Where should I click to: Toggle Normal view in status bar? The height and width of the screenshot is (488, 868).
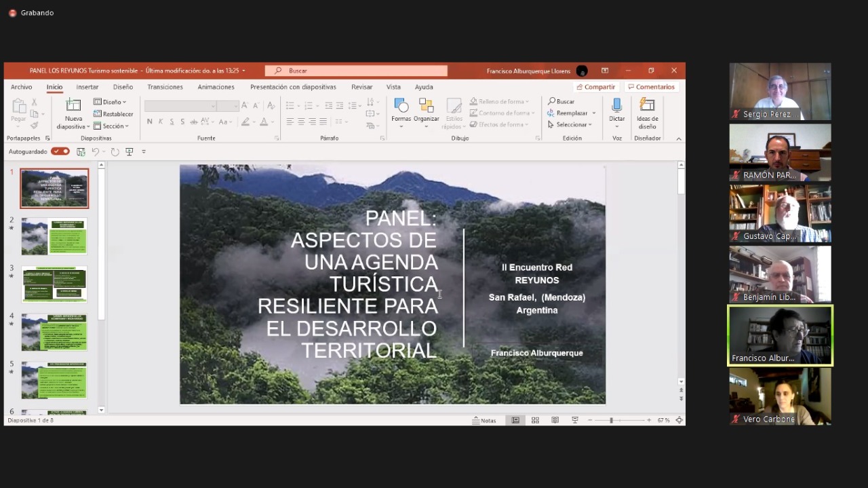[x=515, y=420]
